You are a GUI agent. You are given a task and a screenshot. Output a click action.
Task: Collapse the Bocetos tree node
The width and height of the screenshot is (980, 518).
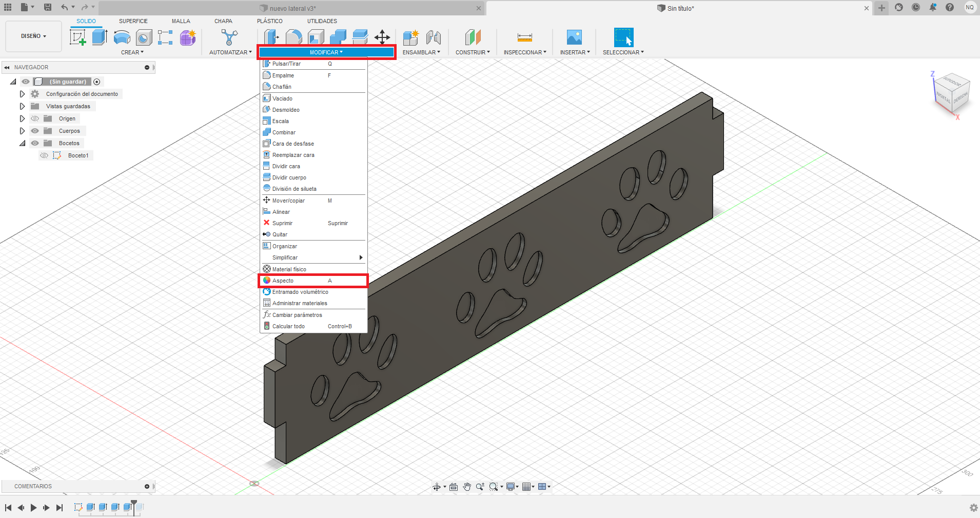(x=23, y=143)
